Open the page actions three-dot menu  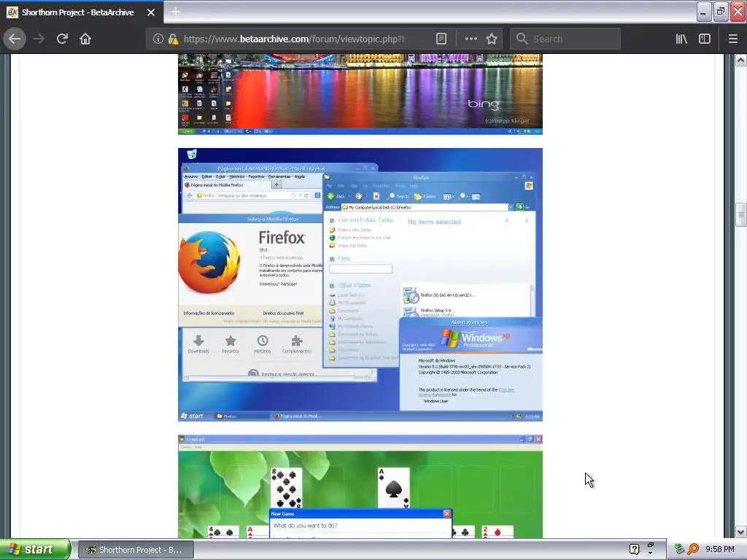click(471, 39)
